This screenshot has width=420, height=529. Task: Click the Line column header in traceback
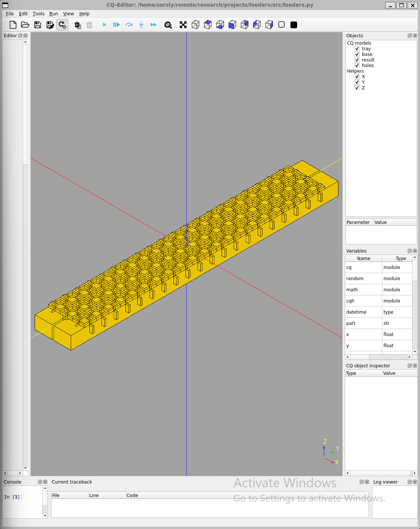click(107, 495)
